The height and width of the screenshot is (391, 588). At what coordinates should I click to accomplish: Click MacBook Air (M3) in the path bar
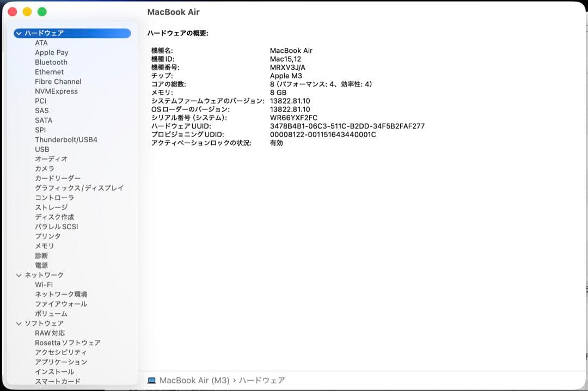coord(194,381)
